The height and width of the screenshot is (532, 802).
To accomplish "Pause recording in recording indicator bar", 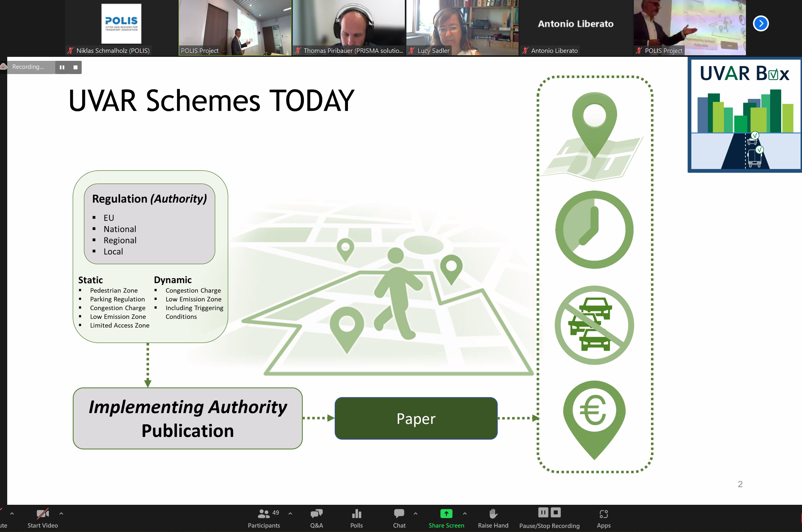I will 62,67.
